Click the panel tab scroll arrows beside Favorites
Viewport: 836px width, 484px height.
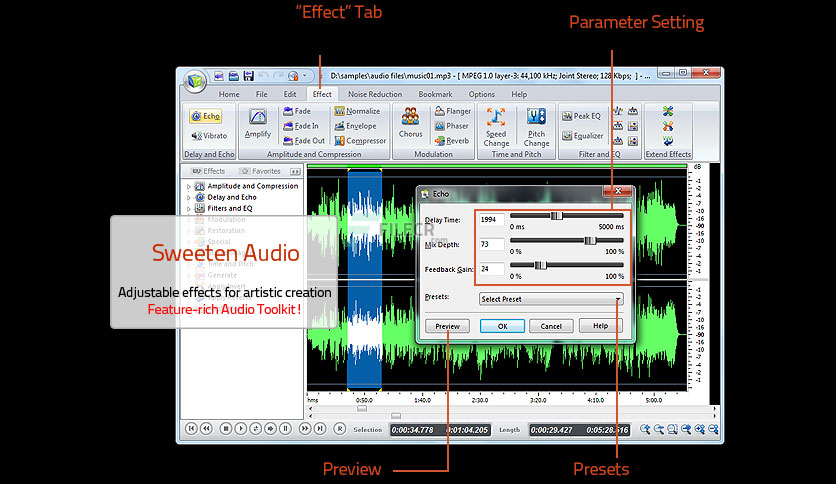tap(295, 172)
